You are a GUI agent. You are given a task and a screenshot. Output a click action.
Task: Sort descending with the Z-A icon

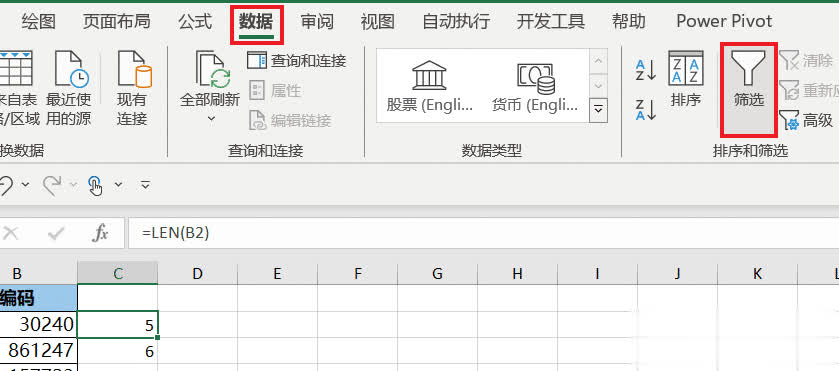(x=646, y=109)
